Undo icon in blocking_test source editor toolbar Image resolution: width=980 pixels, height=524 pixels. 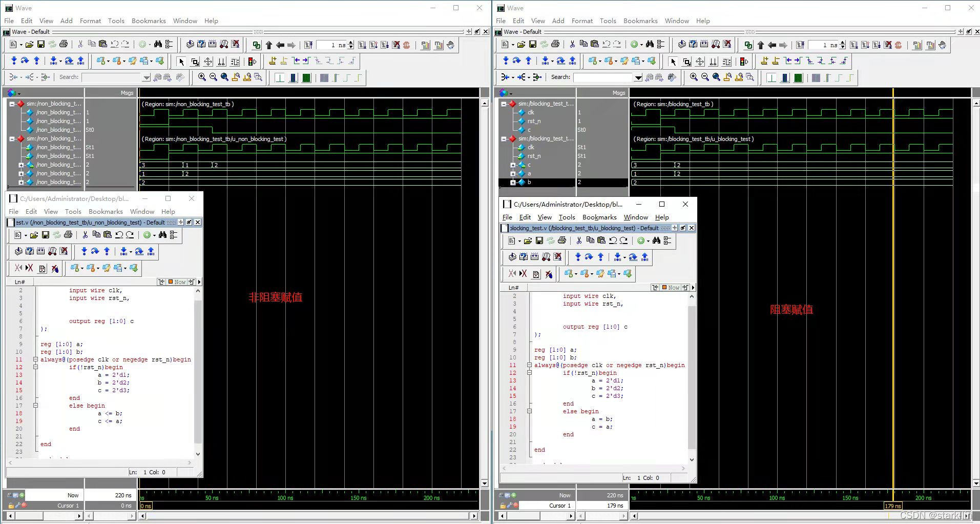click(613, 240)
